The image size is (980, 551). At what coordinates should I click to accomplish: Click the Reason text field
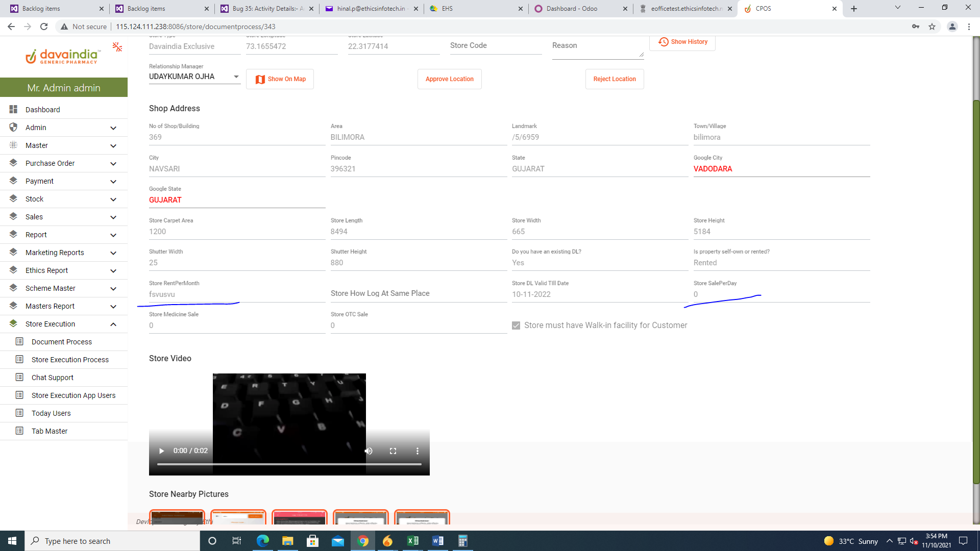pos(597,46)
